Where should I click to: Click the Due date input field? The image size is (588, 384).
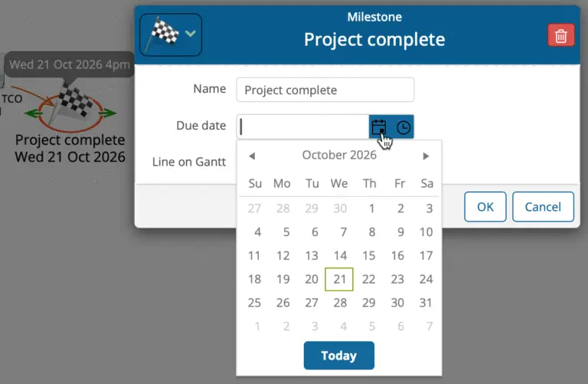click(303, 127)
